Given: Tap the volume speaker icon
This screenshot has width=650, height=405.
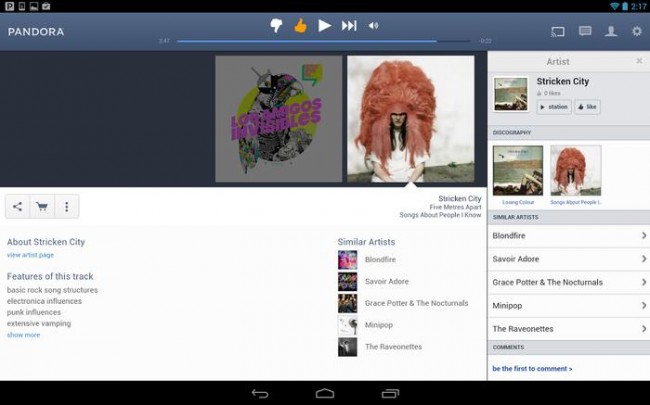Looking at the screenshot, I should (x=374, y=26).
